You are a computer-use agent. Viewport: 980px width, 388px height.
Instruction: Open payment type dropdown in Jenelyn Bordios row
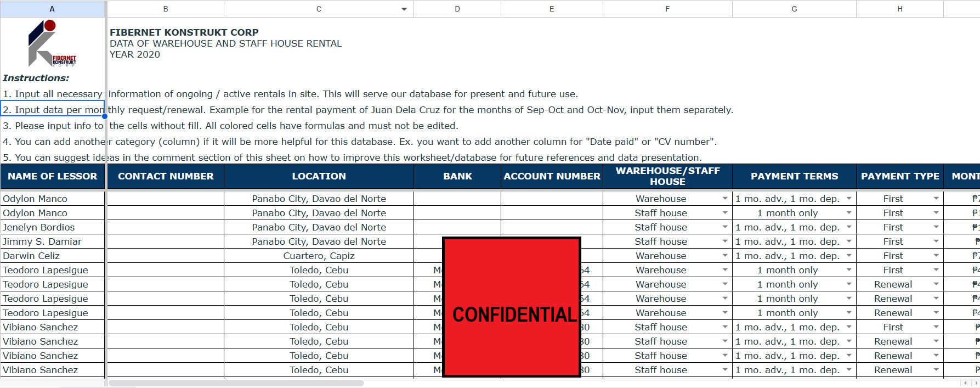936,227
